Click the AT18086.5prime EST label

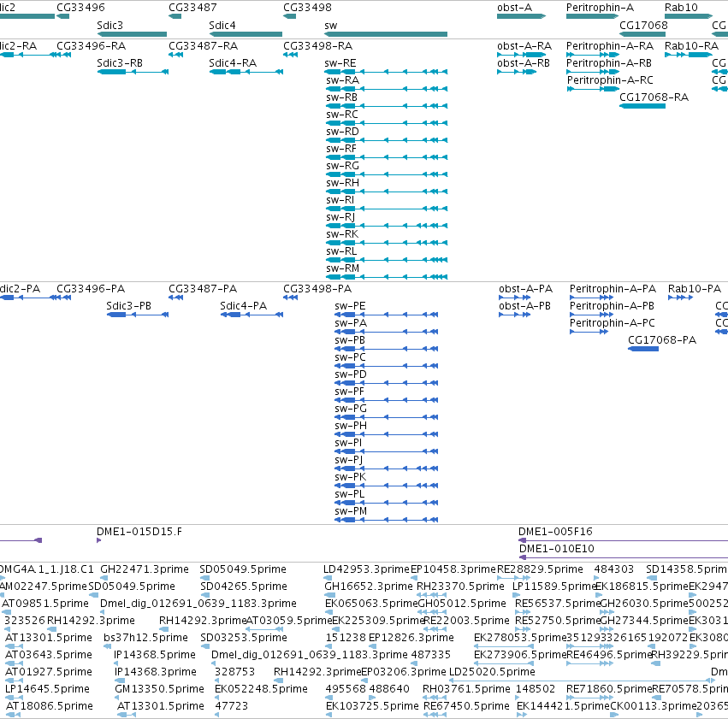click(50, 706)
